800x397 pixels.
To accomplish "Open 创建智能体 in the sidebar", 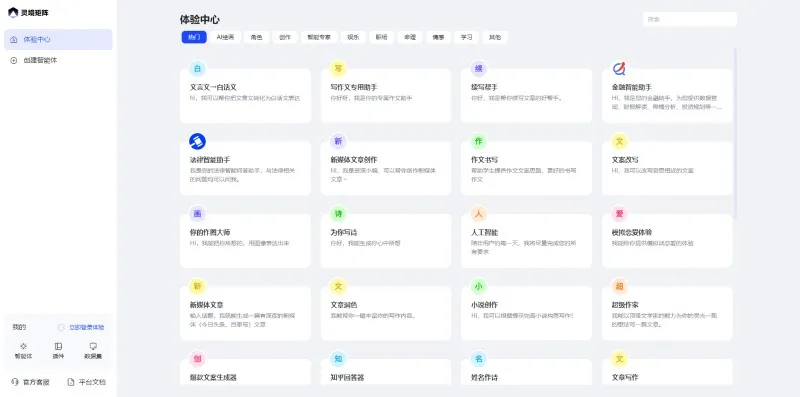I will coord(58,60).
